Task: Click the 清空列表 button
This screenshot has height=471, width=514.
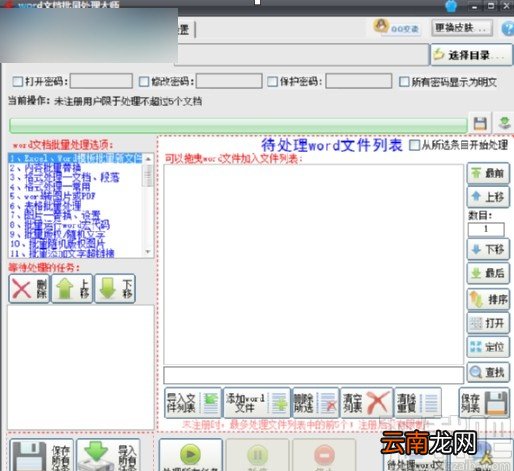Action: (x=366, y=403)
